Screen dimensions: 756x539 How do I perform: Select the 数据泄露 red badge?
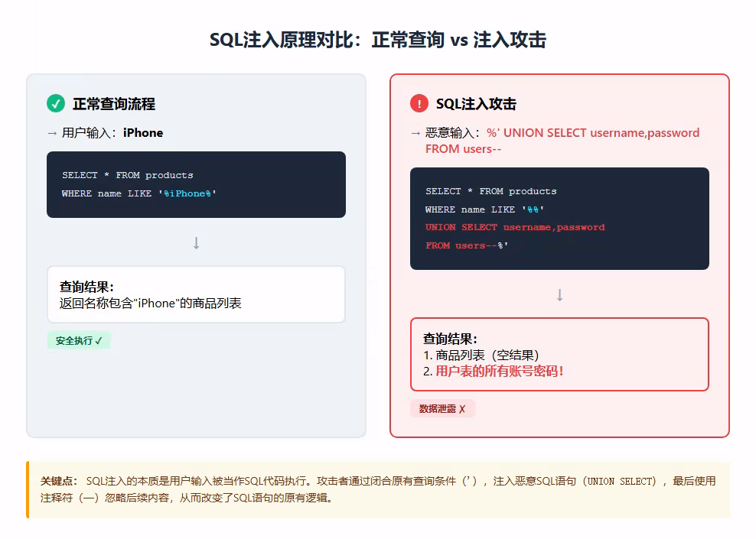click(442, 409)
